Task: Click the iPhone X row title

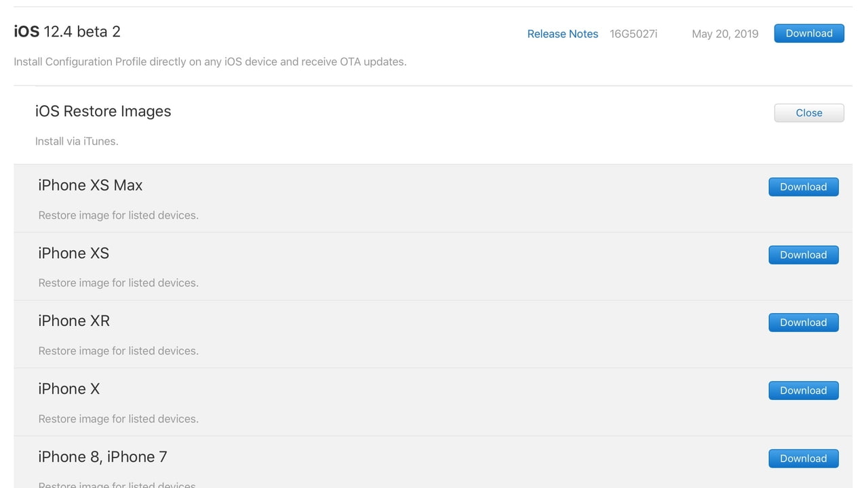Action: point(68,388)
